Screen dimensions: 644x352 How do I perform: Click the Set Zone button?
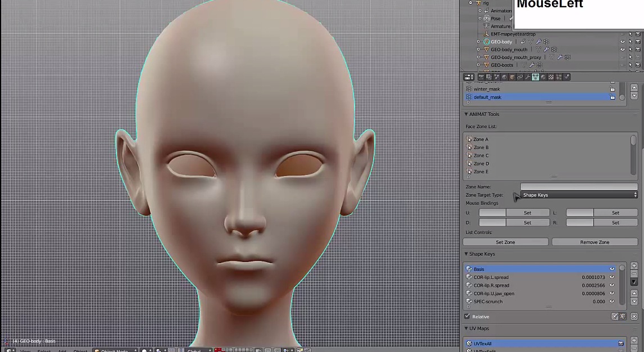(505, 242)
